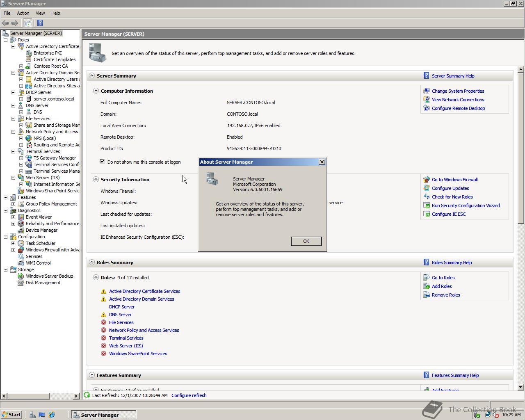Viewport: 525px width, 420px height.
Task: Select the NPS (Local) tree icon
Action: [29, 138]
